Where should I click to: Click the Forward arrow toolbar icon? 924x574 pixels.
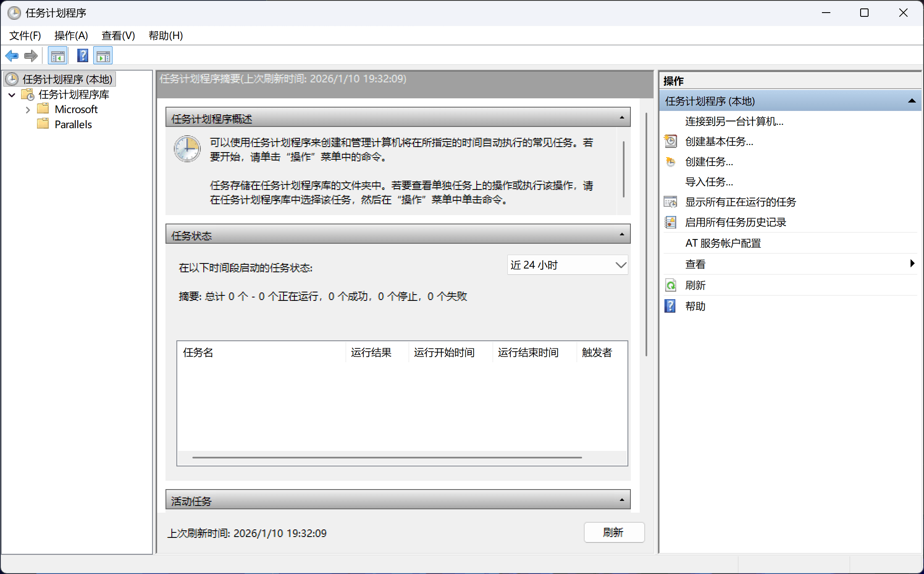pos(31,56)
